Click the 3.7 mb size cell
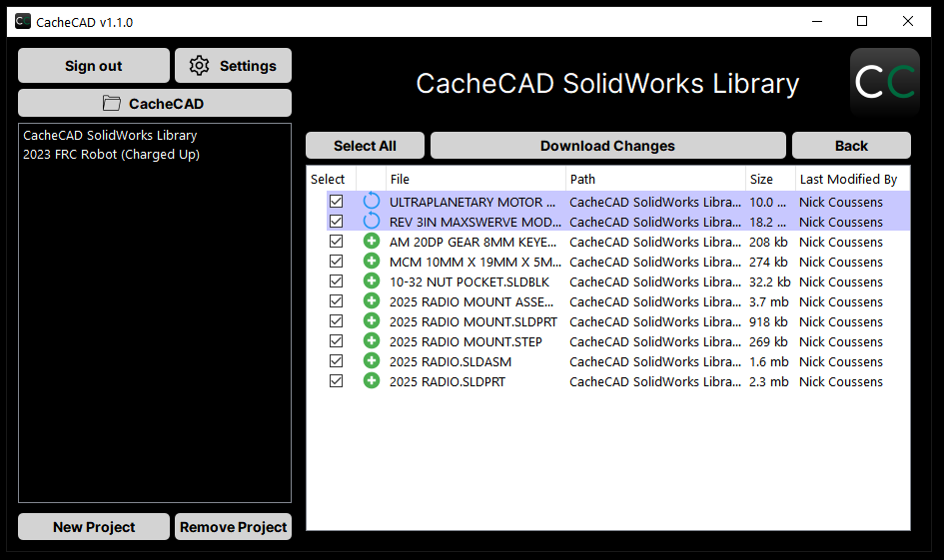The width and height of the screenshot is (944, 560). 769,301
